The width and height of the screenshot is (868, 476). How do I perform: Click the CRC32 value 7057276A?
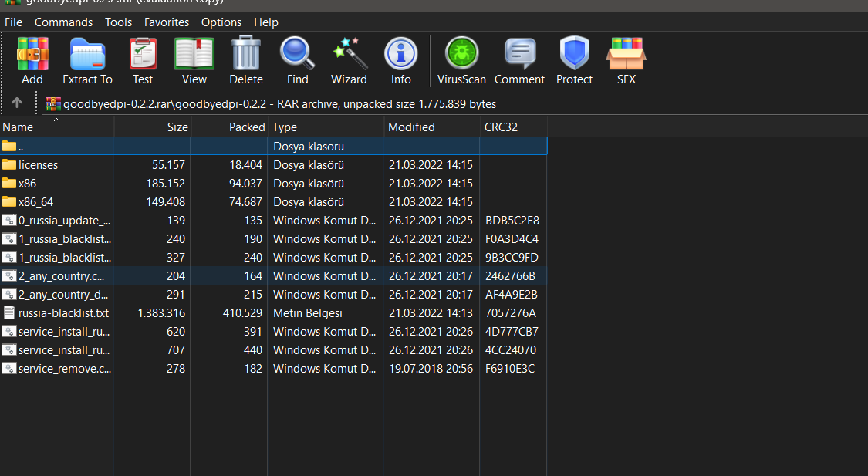click(x=511, y=312)
